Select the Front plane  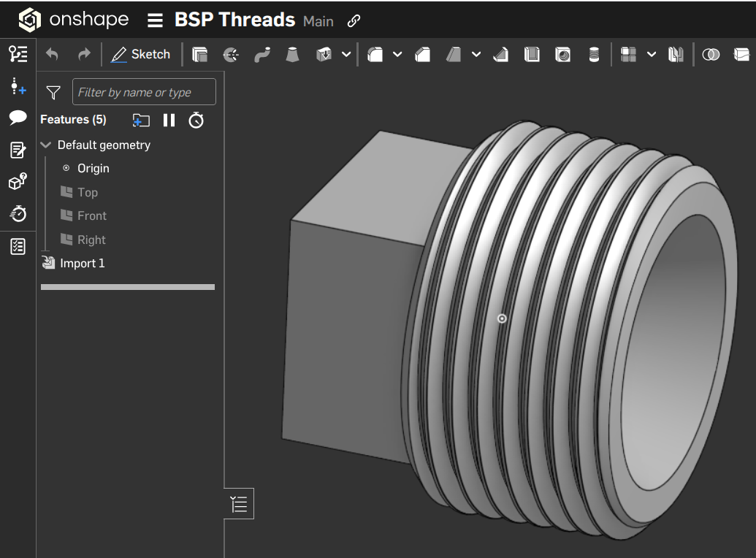click(91, 215)
